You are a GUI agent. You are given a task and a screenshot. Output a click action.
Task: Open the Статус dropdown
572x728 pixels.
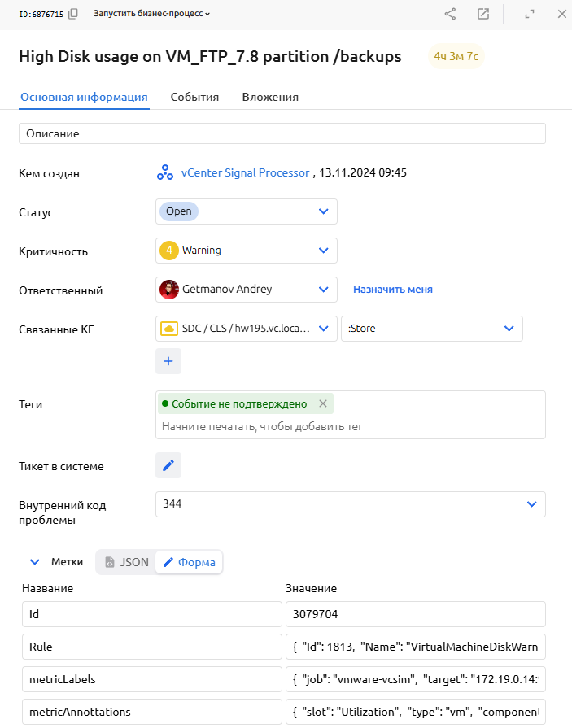[x=323, y=211]
